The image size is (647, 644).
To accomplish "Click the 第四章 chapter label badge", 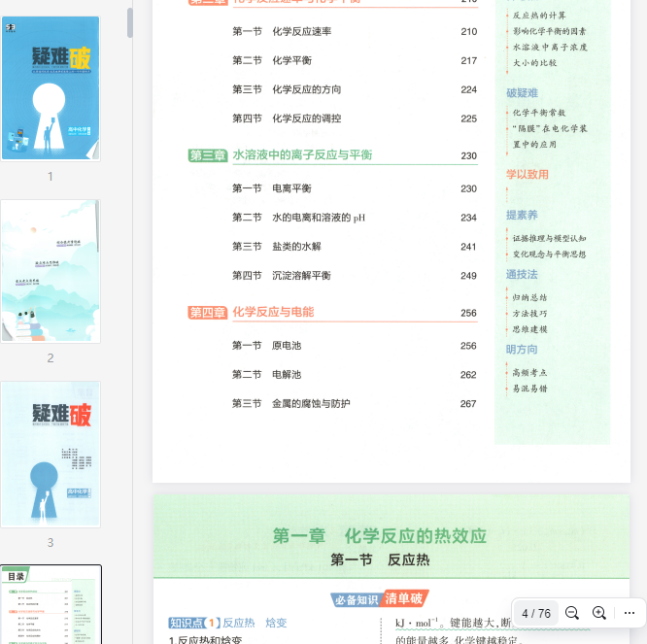I will pos(208,313).
